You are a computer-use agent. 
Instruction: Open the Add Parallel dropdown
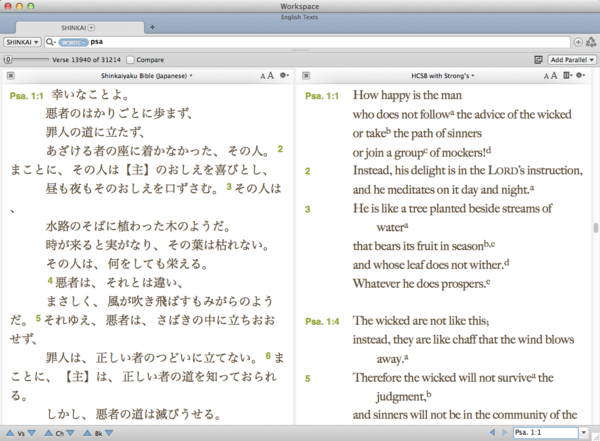click(572, 60)
